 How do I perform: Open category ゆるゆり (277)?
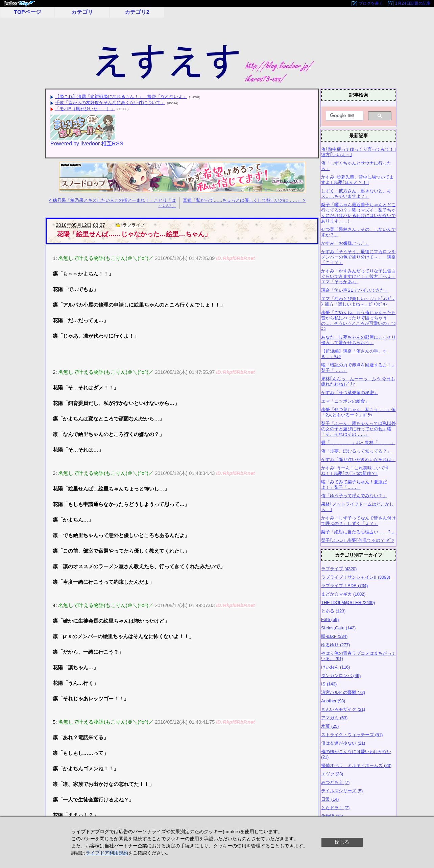pyautogui.click(x=335, y=645)
